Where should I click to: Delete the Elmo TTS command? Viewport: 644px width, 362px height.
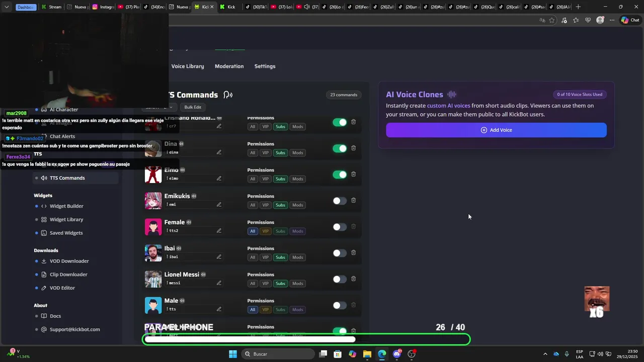coord(353,174)
